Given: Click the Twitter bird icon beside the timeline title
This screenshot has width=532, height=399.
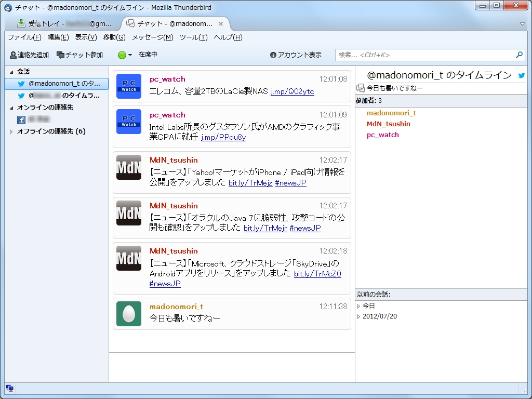Looking at the screenshot, I should tap(521, 75).
